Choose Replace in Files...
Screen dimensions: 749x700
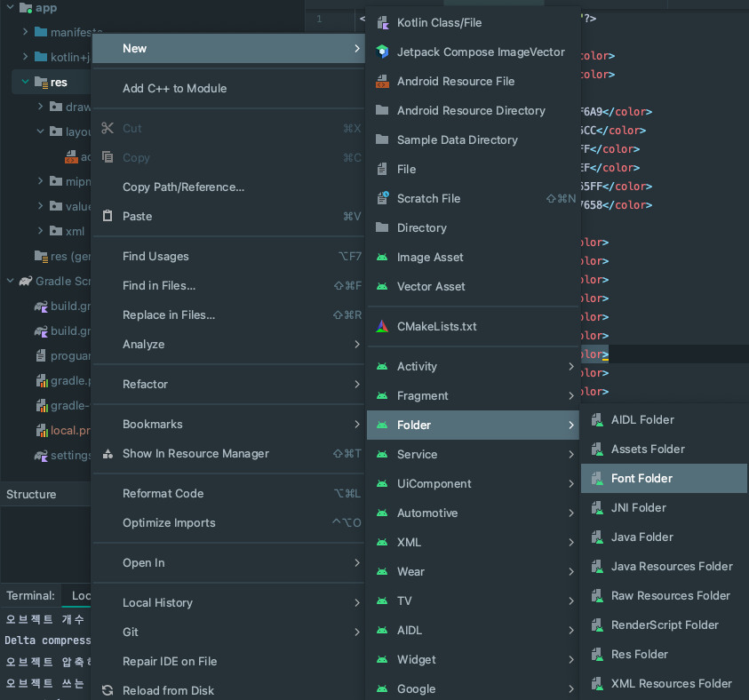(x=228, y=315)
